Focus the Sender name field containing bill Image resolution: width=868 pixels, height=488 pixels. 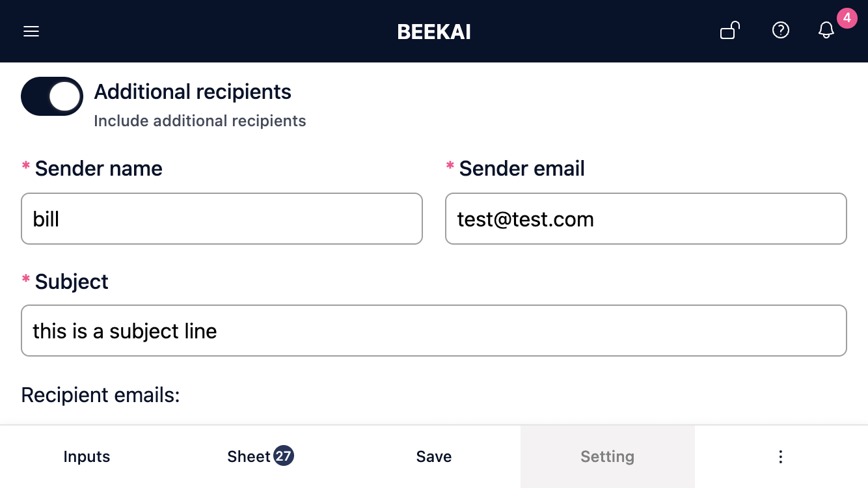tap(222, 219)
